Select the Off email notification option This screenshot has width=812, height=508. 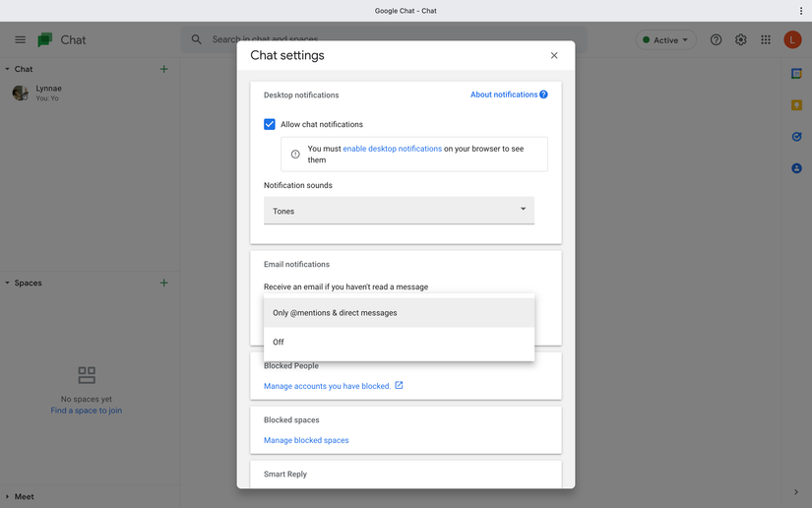[399, 342]
